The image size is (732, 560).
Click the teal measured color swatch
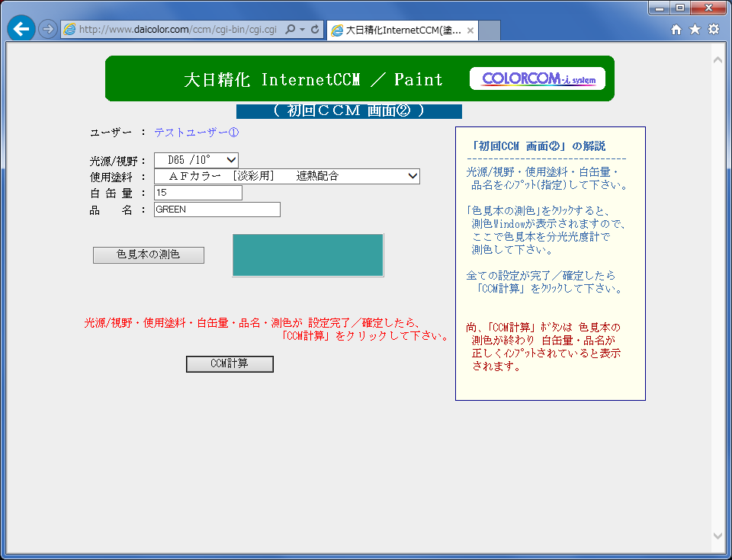click(x=307, y=255)
